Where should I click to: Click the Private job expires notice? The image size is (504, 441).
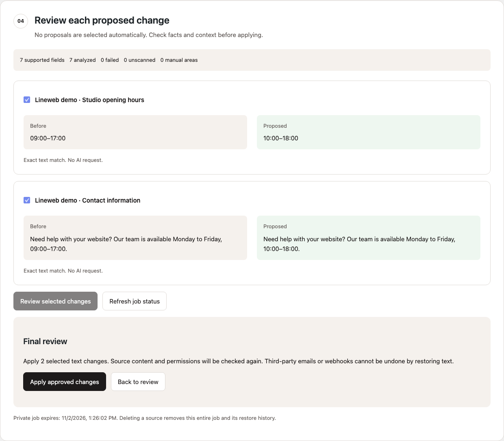click(145, 418)
